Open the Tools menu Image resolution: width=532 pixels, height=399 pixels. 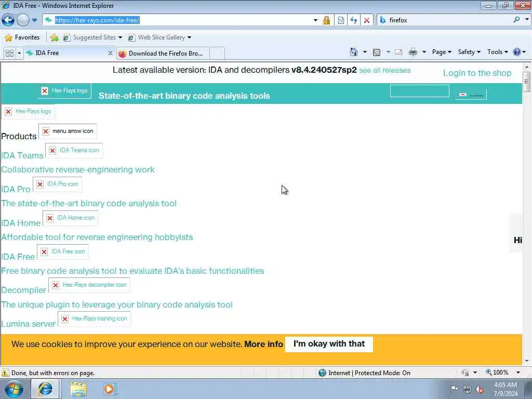497,52
